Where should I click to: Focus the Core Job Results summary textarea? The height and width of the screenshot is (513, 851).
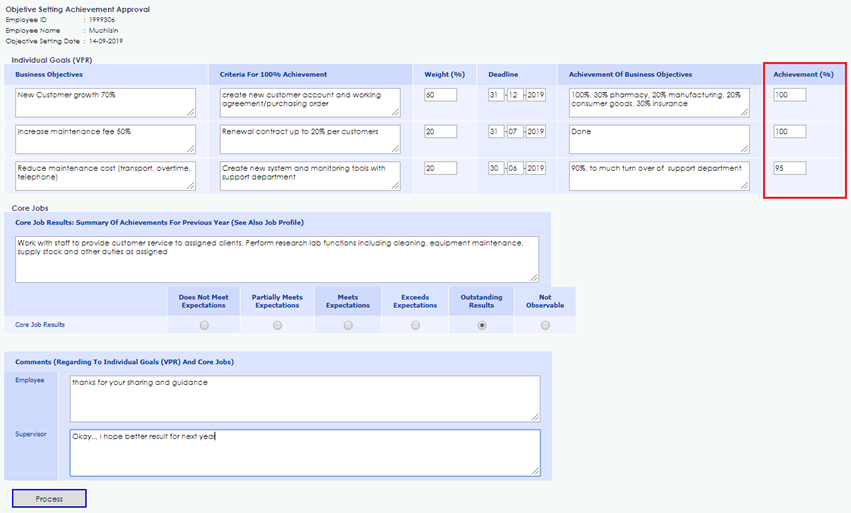tap(276, 259)
